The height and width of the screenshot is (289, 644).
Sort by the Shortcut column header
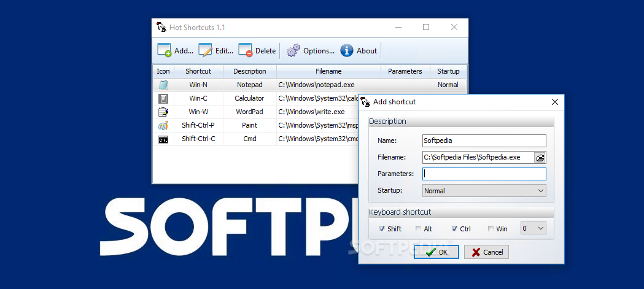coord(198,71)
